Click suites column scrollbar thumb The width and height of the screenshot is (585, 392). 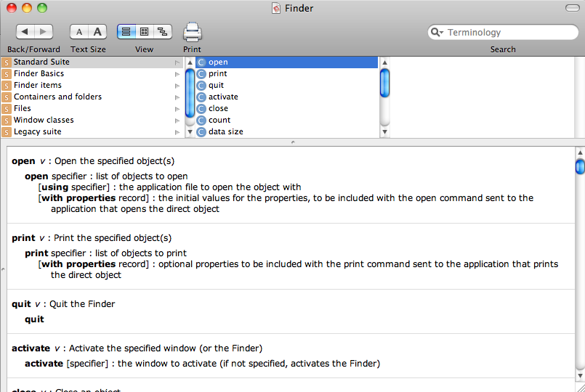coord(190,93)
